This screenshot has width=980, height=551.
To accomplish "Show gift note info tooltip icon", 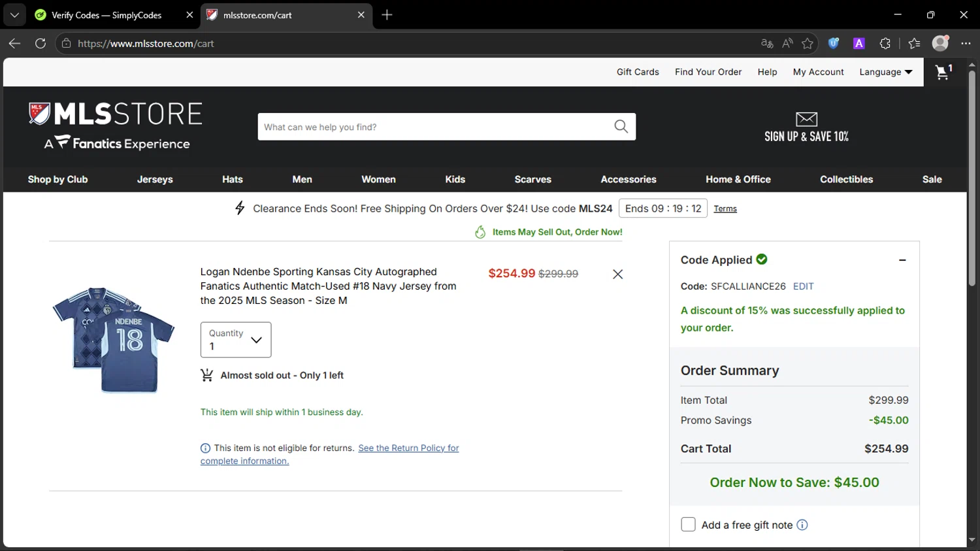I will coord(802,525).
